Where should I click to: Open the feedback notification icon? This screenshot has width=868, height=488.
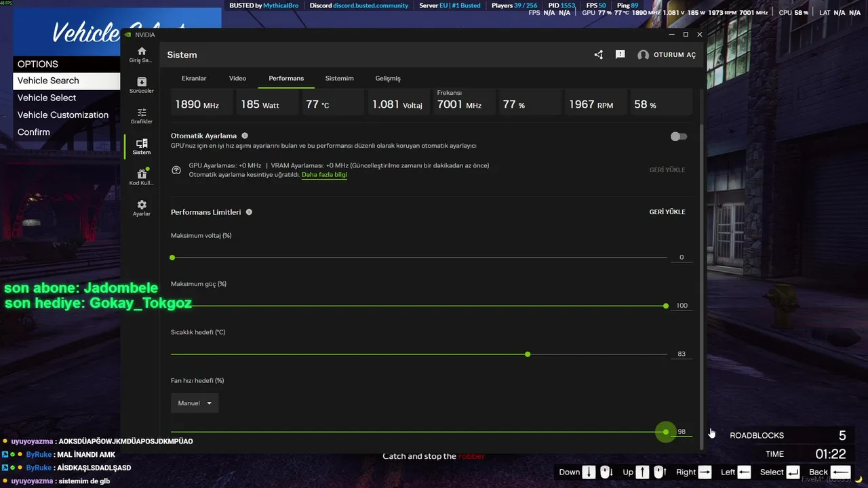620,55
